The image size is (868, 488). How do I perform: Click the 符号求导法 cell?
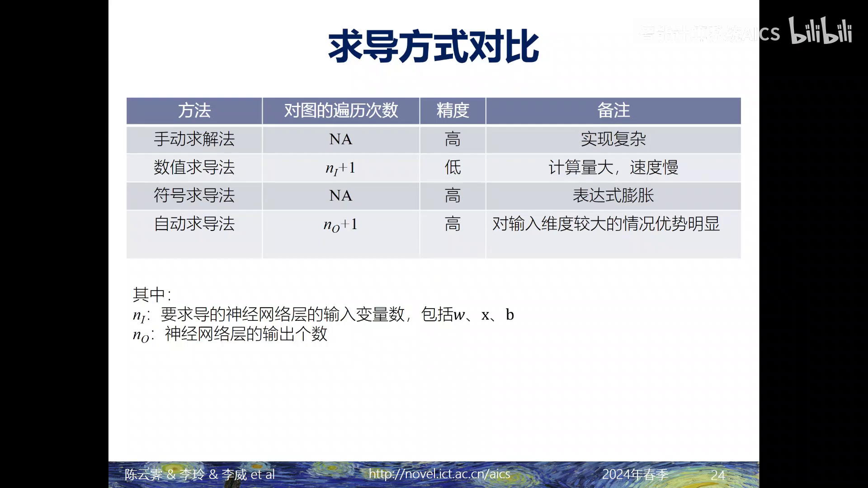[x=194, y=196]
